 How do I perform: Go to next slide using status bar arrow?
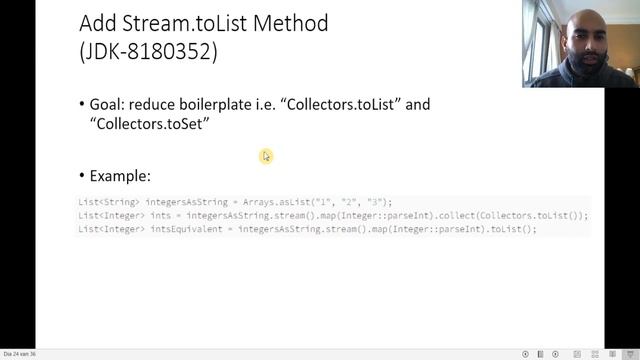pos(555,354)
